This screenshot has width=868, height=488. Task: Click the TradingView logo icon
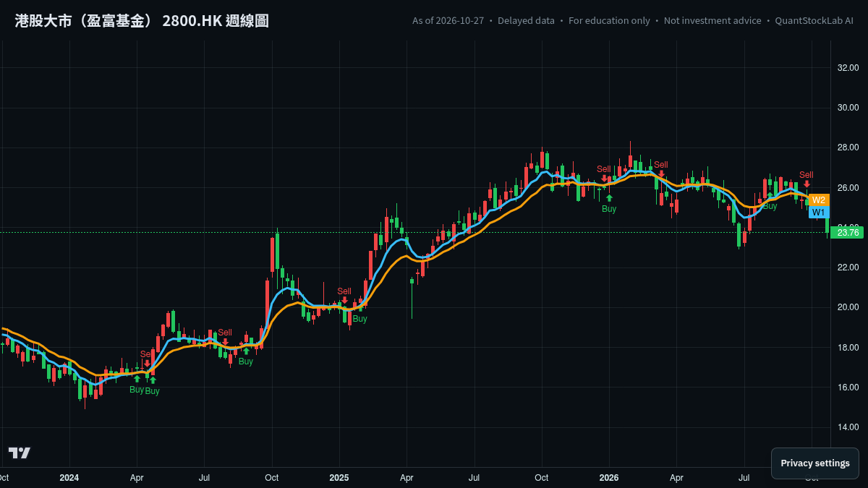click(20, 453)
